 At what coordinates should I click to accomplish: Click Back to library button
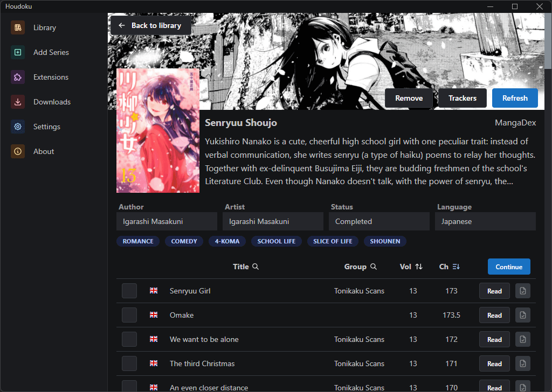tap(151, 25)
